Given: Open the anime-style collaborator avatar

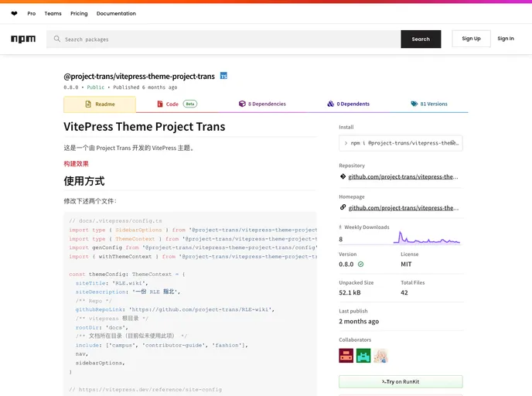Looking at the screenshot, I should coord(380,356).
